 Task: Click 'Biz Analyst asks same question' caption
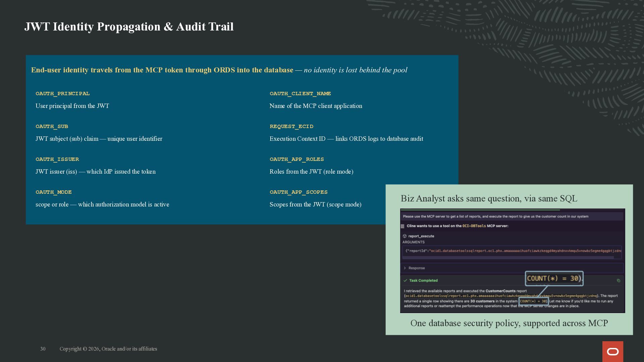[x=489, y=198]
